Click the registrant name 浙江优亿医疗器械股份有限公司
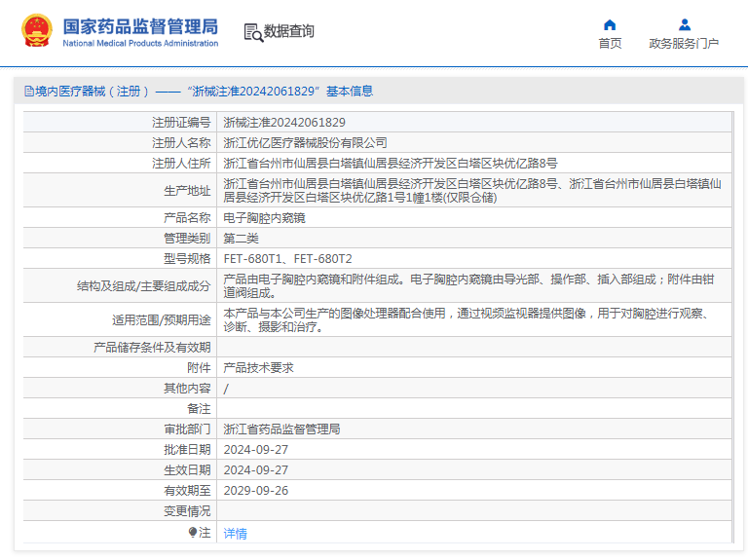Viewport: 748px width, 560px height. 305,143
